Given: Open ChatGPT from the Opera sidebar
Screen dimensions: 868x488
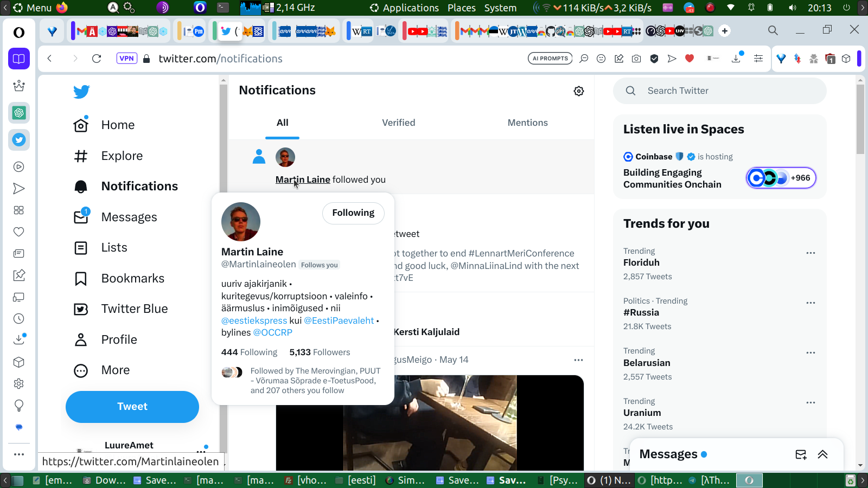Looking at the screenshot, I should tap(19, 113).
